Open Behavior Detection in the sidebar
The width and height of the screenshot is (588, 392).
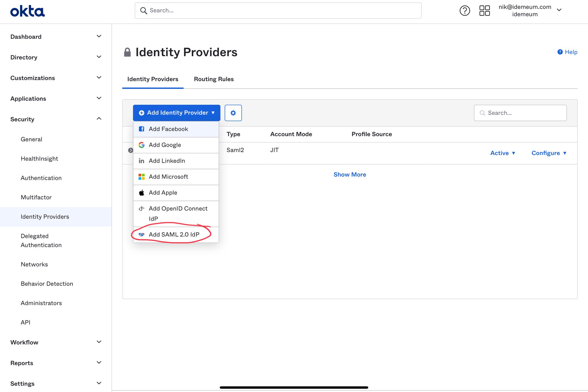click(47, 284)
